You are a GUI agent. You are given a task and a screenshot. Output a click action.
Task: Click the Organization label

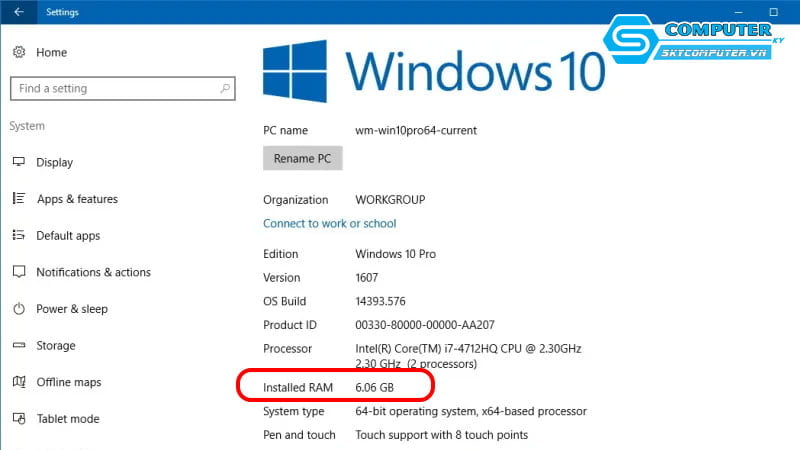tap(295, 200)
